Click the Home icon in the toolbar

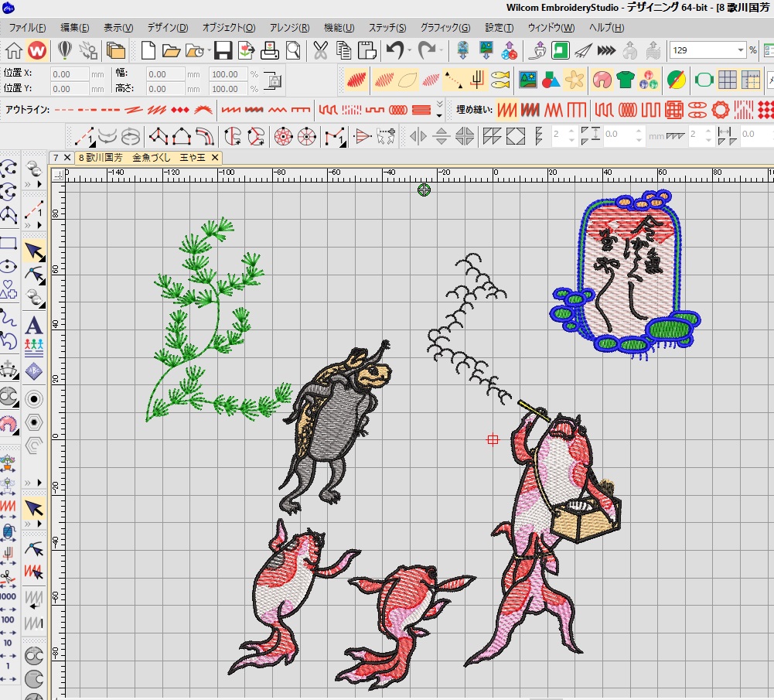tap(14, 50)
